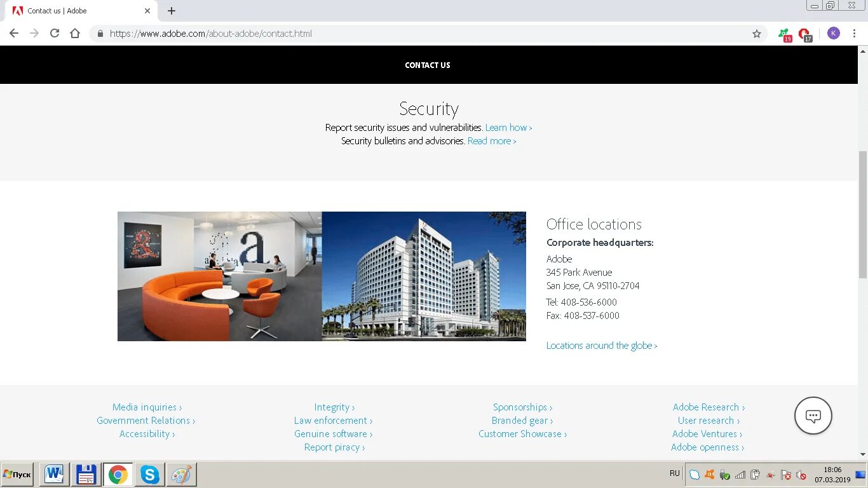Open the red extension with badge 17
Image resolution: width=868 pixels, height=488 pixels.
click(805, 34)
